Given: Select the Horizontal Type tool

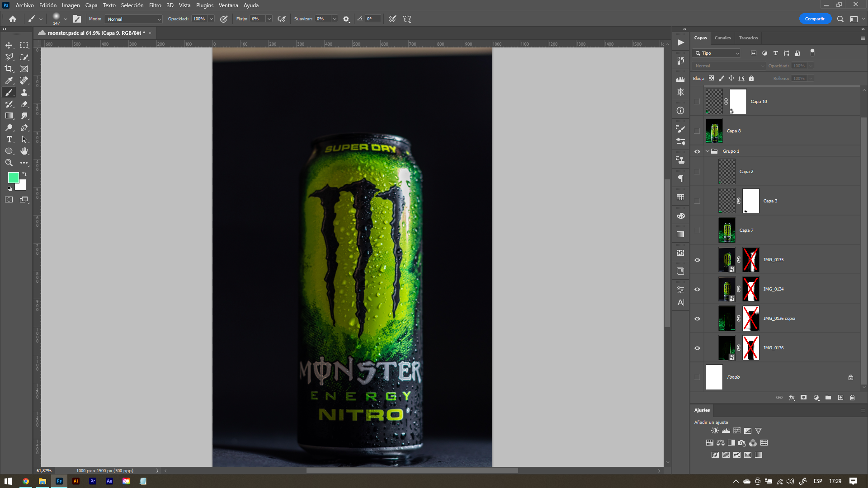Looking at the screenshot, I should tap(9, 139).
